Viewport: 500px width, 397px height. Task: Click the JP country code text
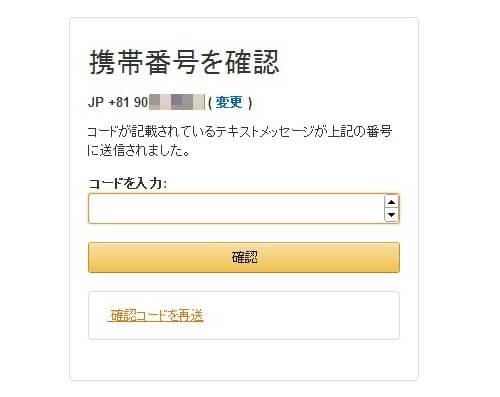tap(96, 102)
